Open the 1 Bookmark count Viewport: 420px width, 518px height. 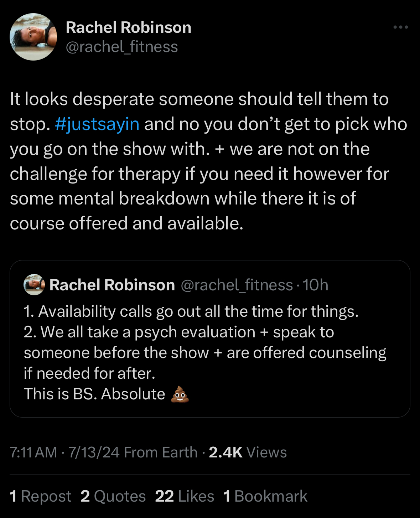(265, 496)
